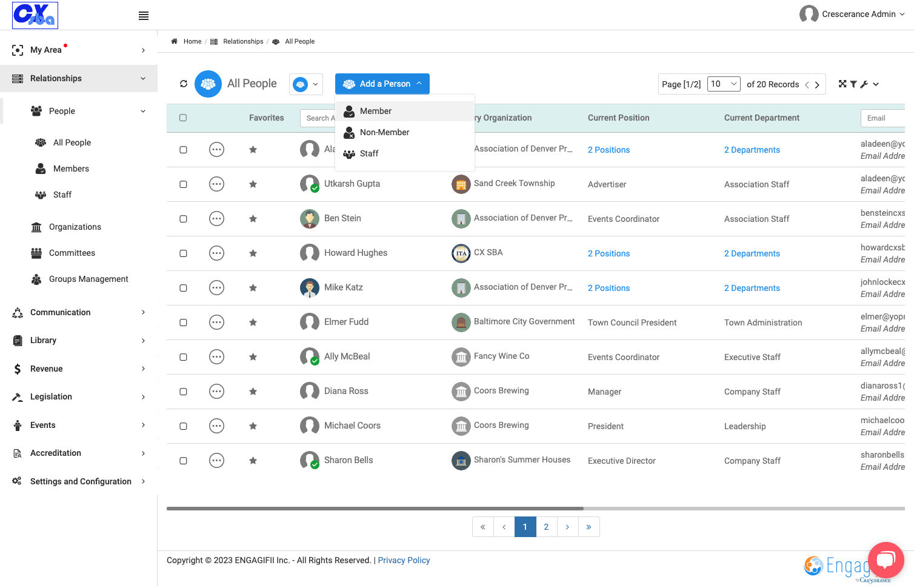Collapse the Relationships sidebar section
This screenshot has height=588, width=914.
(79, 78)
